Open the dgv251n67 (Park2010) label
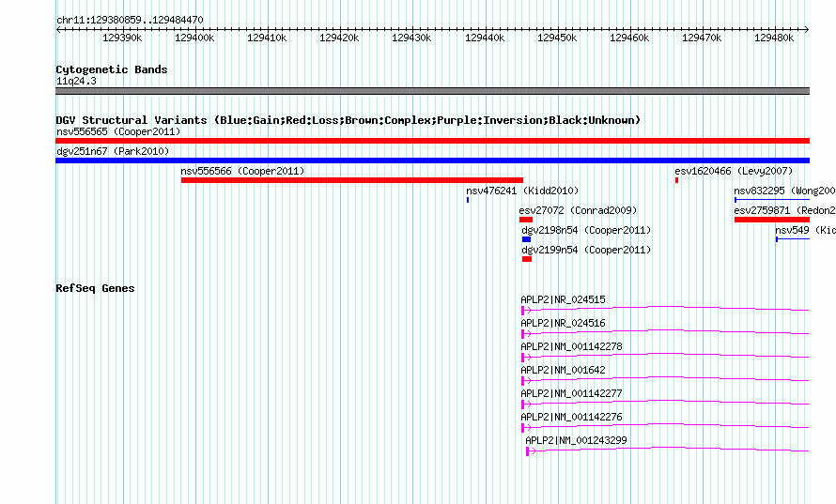This screenshot has width=836, height=504. (x=113, y=151)
